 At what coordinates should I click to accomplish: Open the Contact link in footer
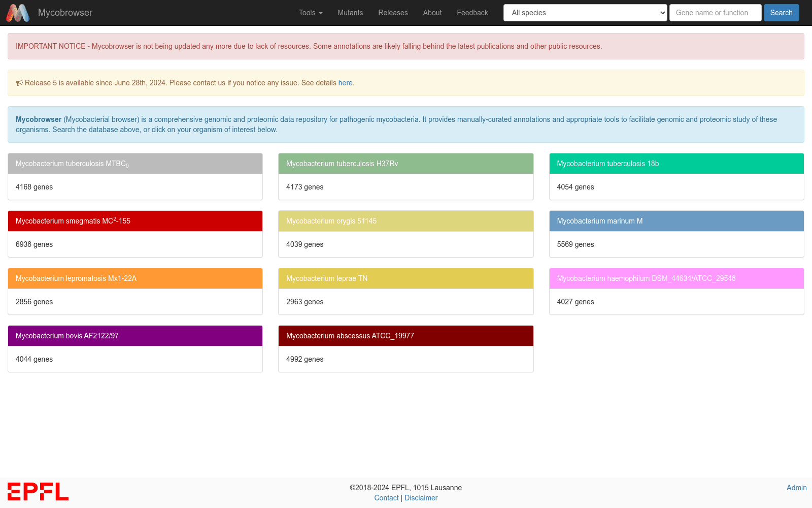click(x=386, y=498)
